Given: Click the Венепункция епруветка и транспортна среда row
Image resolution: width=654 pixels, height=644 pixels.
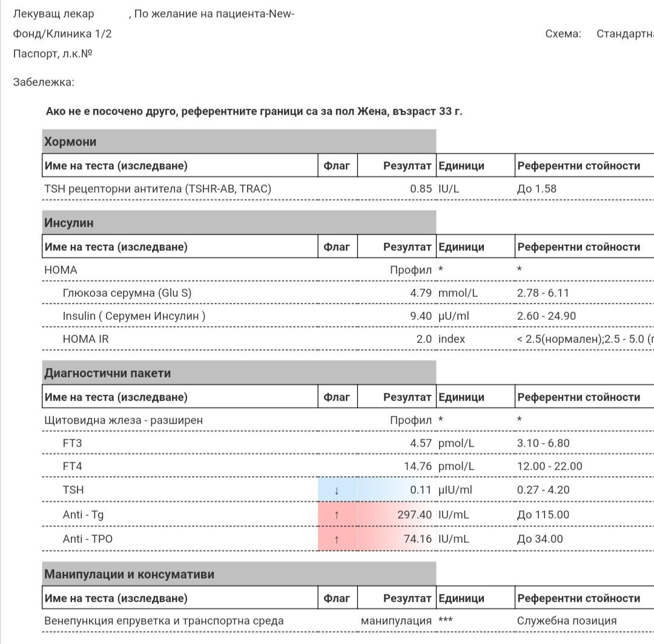Looking at the screenshot, I should point(163,621).
